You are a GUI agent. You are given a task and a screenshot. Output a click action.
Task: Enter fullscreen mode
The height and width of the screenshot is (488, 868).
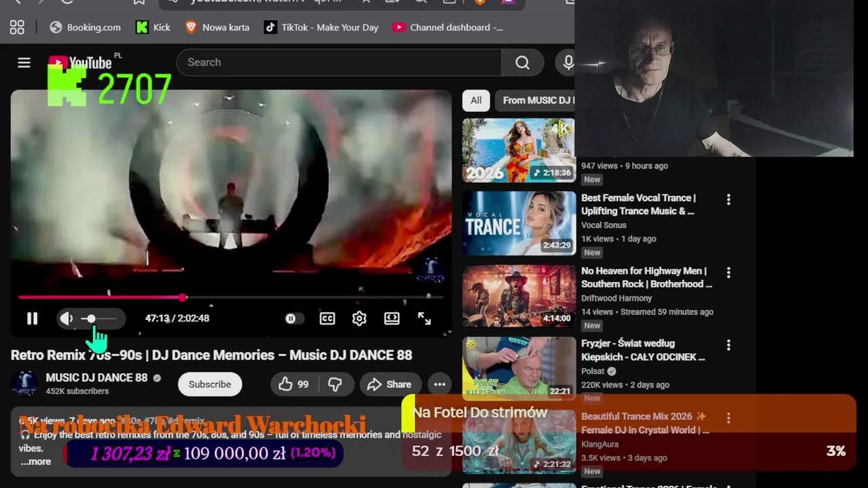(425, 319)
